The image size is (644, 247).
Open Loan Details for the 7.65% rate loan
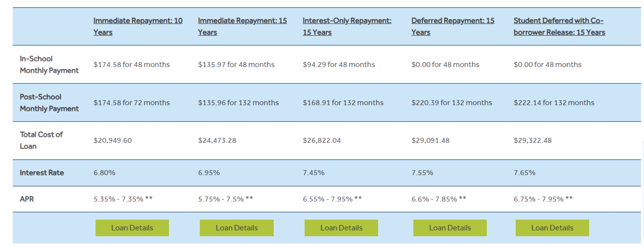(552, 228)
